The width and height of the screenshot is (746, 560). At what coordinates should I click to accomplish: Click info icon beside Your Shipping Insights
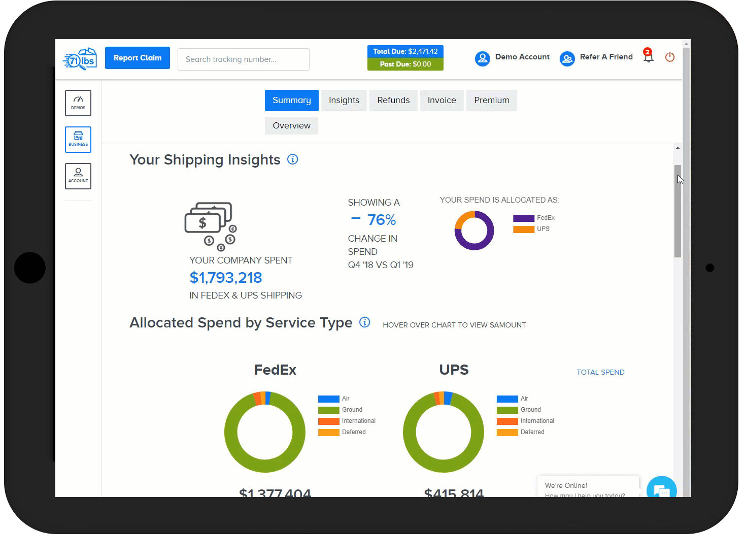coord(293,159)
